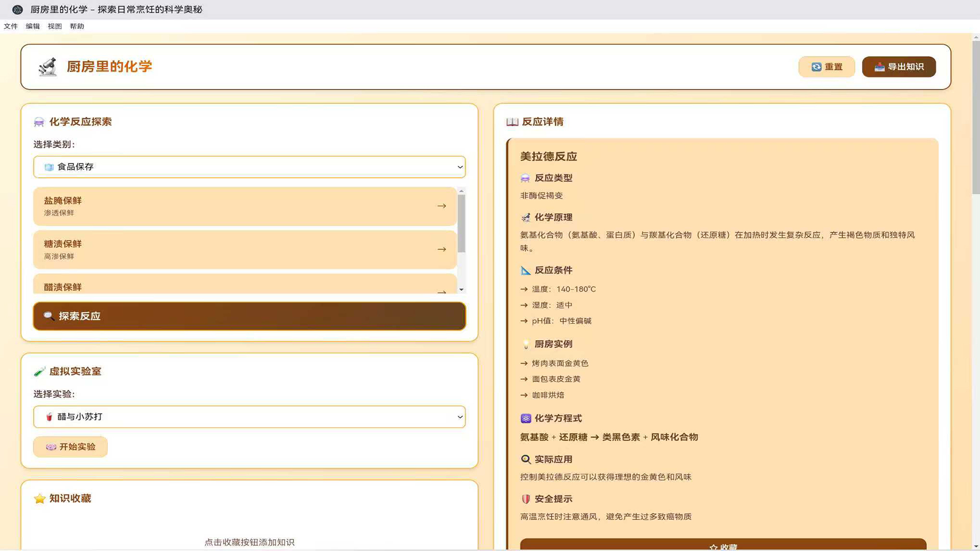Click the reaction list scroll-up arrow

[461, 191]
